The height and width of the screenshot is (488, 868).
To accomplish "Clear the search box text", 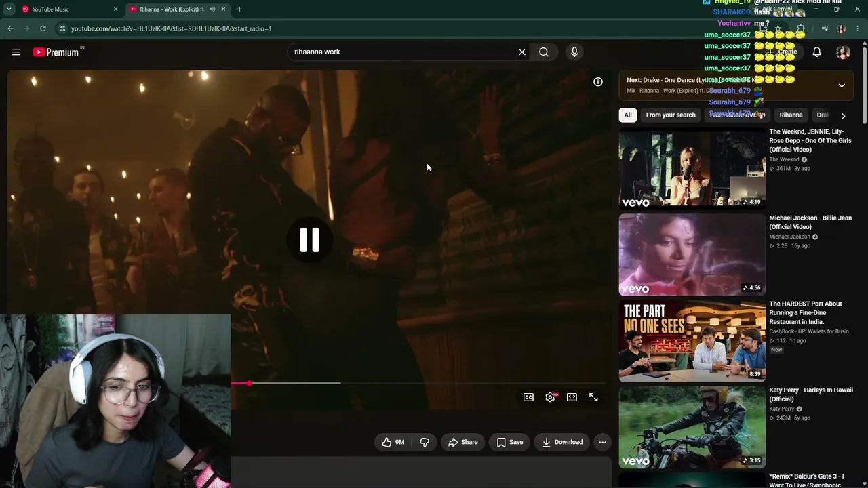I will [522, 52].
